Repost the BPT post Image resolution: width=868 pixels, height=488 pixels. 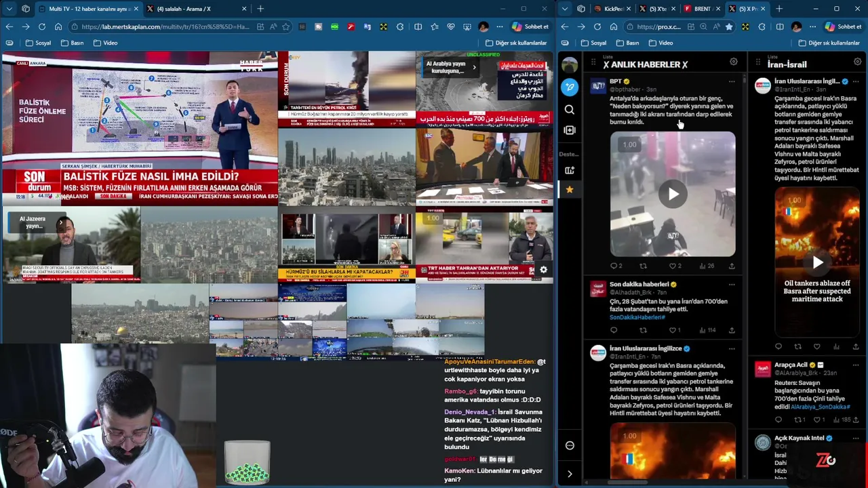click(x=643, y=266)
